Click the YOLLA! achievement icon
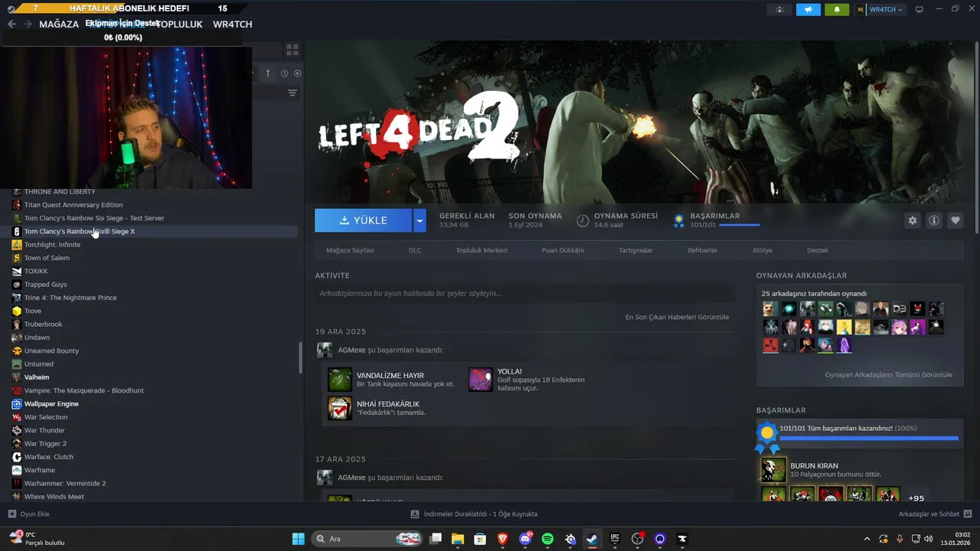The width and height of the screenshot is (980, 551). point(481,380)
